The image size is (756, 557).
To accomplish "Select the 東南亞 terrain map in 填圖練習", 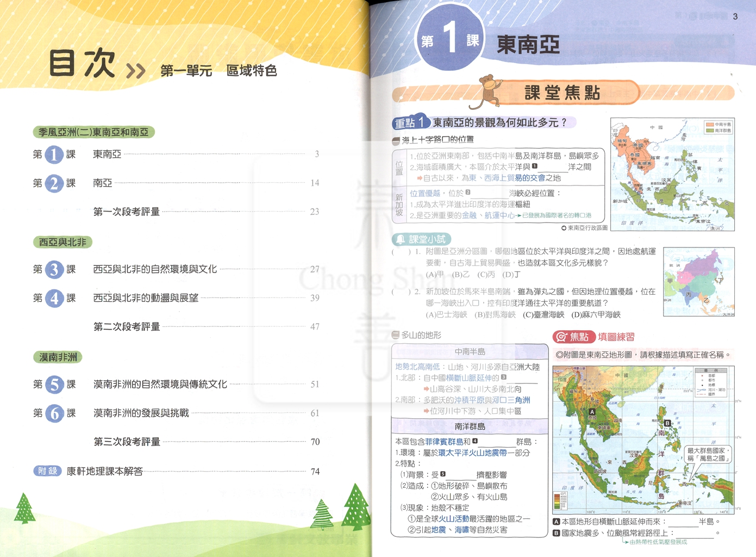I will click(643, 440).
